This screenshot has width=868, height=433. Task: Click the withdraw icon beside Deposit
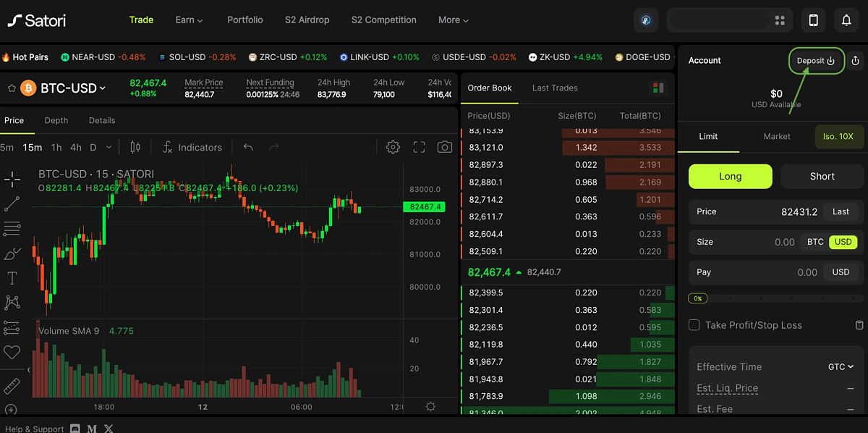tap(856, 61)
